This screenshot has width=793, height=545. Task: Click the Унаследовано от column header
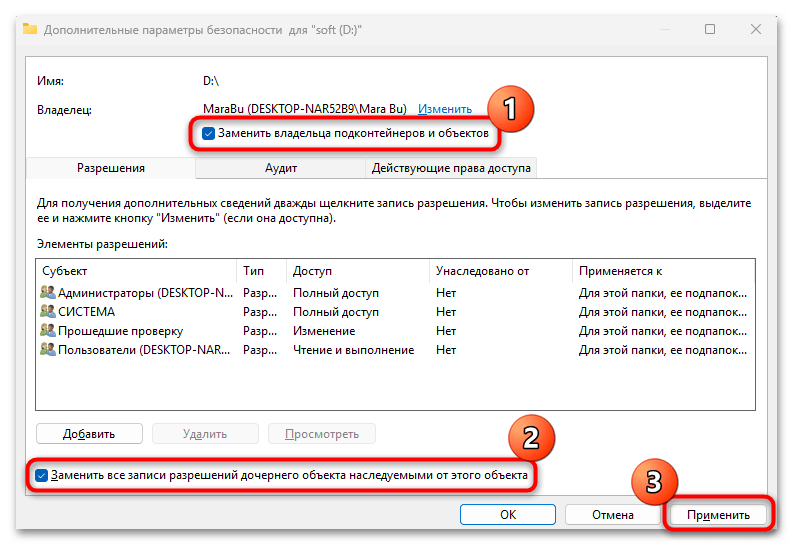click(x=499, y=271)
